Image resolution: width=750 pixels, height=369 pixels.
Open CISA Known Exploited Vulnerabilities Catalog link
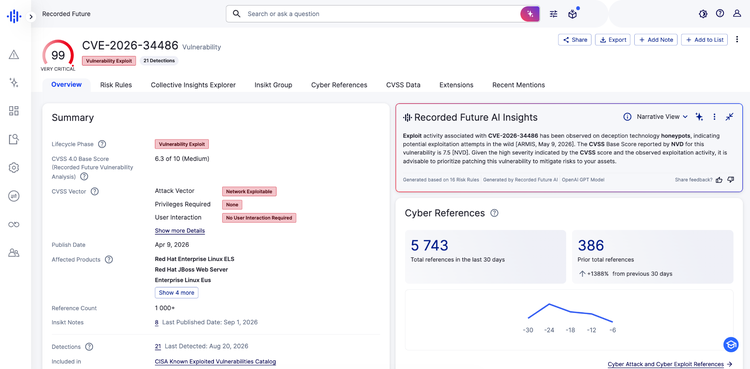tap(215, 361)
